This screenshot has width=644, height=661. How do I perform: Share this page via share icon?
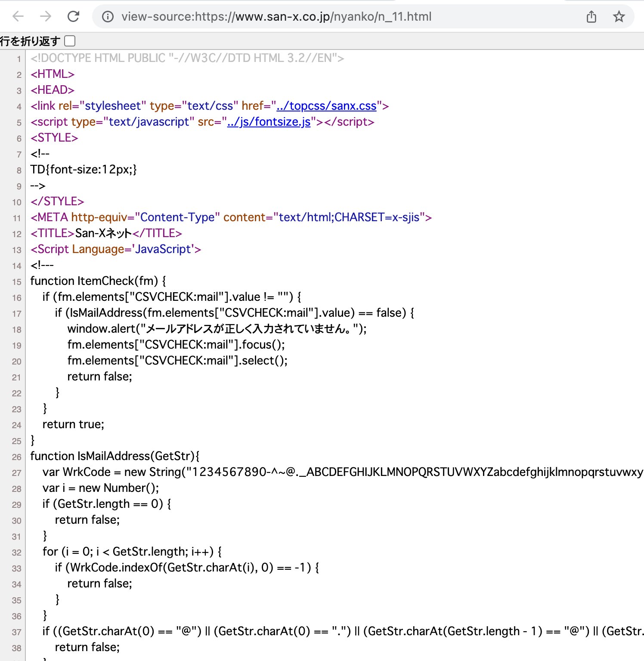[x=591, y=17]
